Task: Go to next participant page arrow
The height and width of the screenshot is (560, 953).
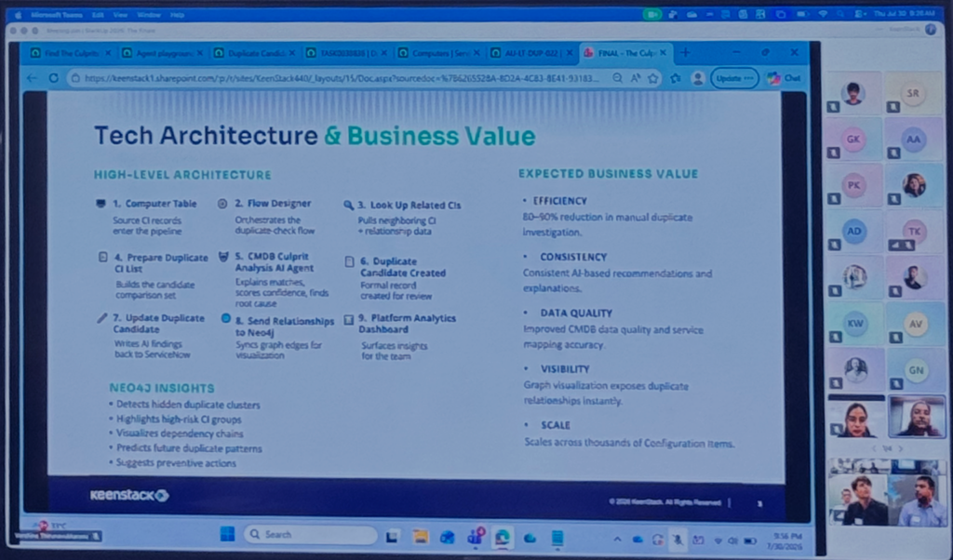Action: pyautogui.click(x=901, y=449)
